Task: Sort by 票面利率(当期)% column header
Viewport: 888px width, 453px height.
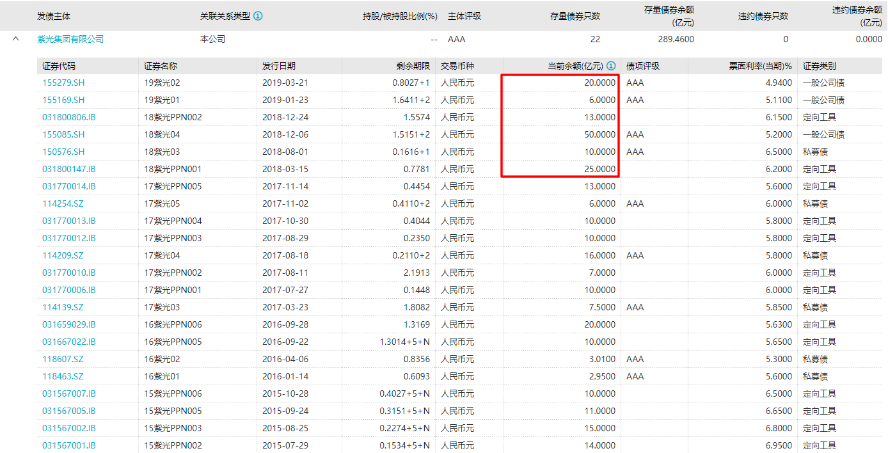Action: (x=760, y=66)
